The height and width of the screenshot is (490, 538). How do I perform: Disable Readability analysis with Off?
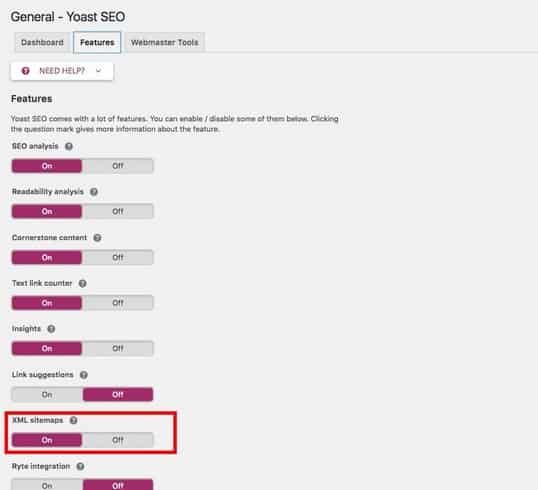click(x=118, y=211)
